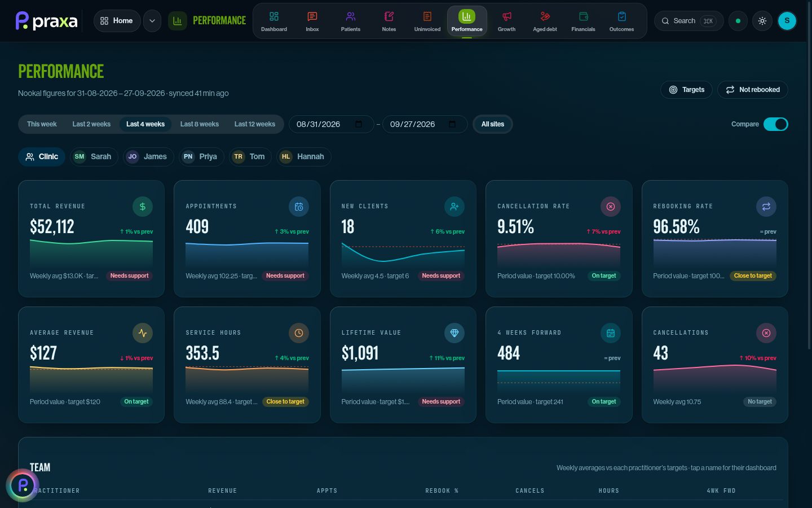
Task: Switch to Last 8 weeks
Action: click(200, 124)
